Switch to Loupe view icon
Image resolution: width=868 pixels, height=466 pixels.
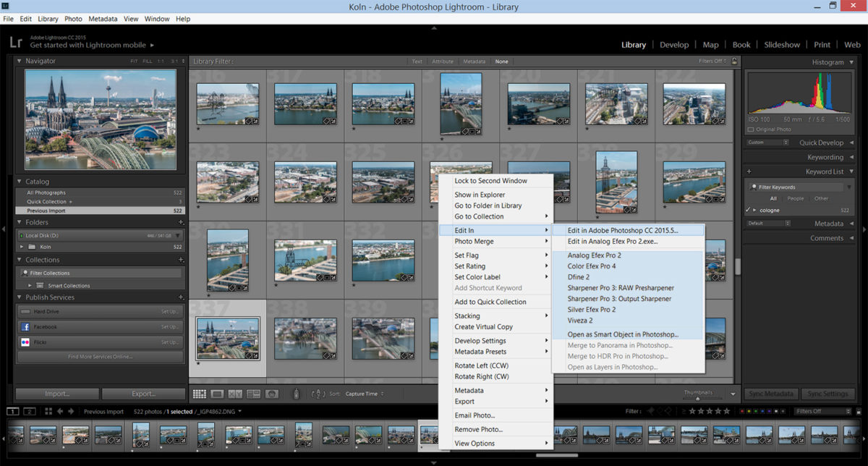pyautogui.click(x=217, y=394)
